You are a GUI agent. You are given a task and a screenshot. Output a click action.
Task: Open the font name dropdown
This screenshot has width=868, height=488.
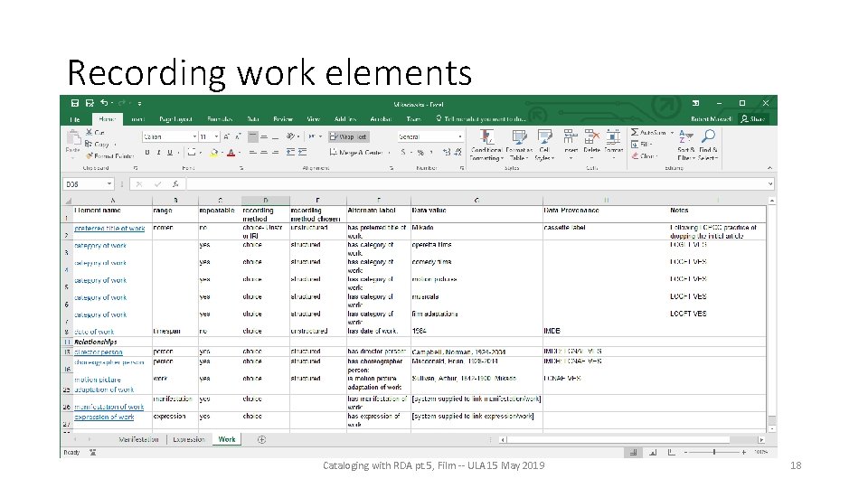194,136
